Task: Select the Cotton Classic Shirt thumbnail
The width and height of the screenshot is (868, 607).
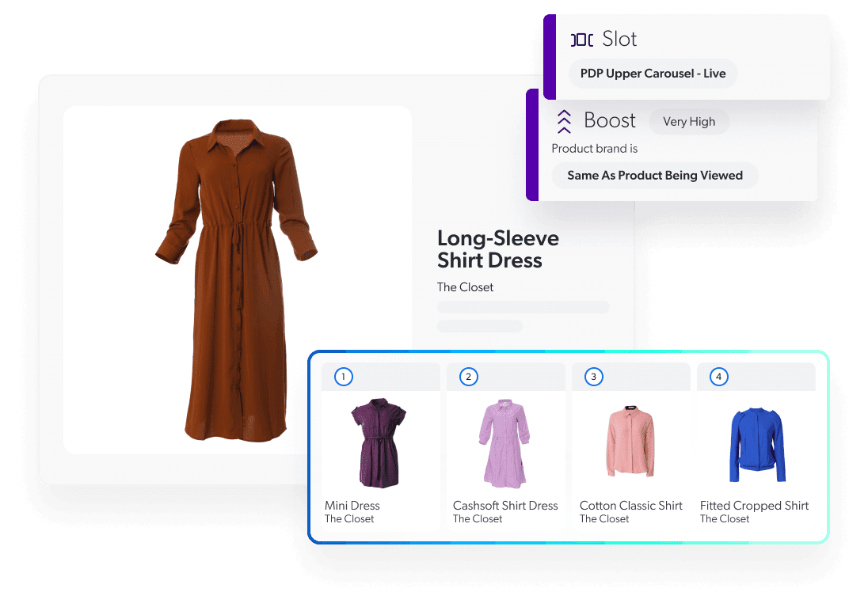Action: (x=629, y=443)
